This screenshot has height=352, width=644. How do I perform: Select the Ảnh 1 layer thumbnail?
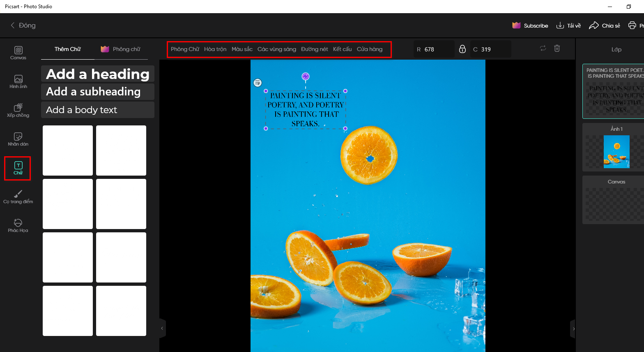tap(613, 147)
